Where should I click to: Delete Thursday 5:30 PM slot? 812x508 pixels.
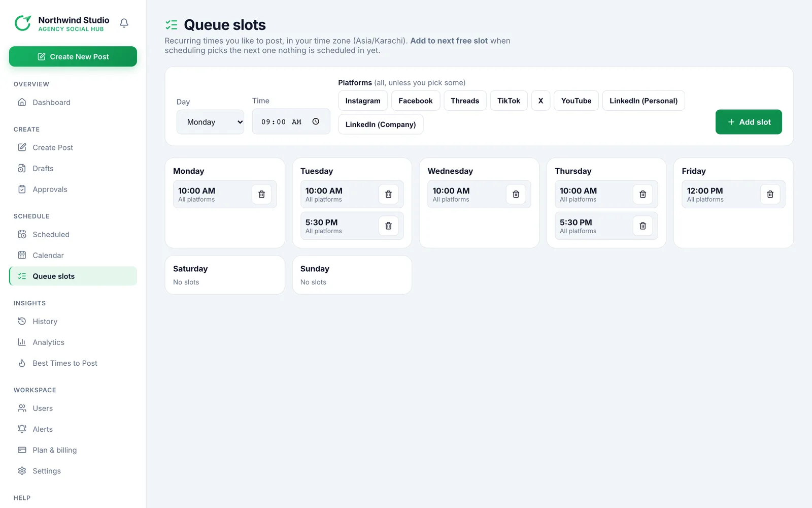[642, 226]
